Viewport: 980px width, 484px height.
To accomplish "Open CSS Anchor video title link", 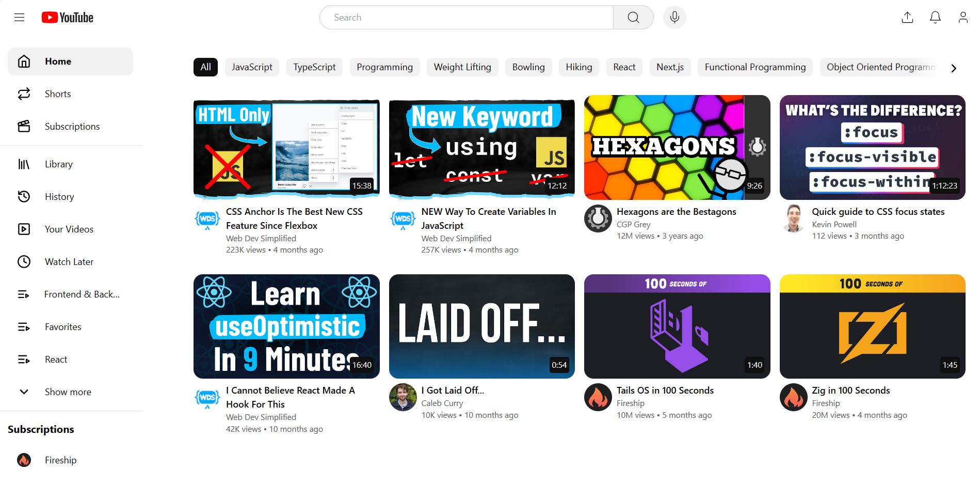I will [x=294, y=219].
